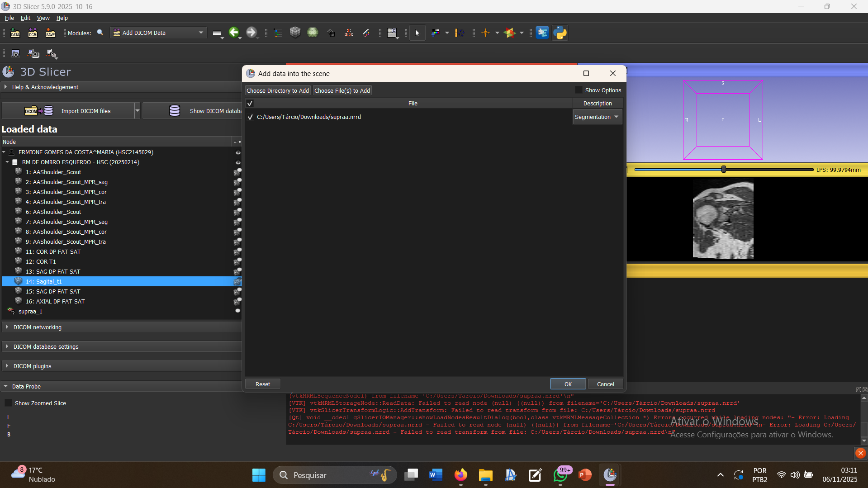Select the 15: SAG DP FAT SAT series
The image size is (868, 488).
click(x=53, y=291)
